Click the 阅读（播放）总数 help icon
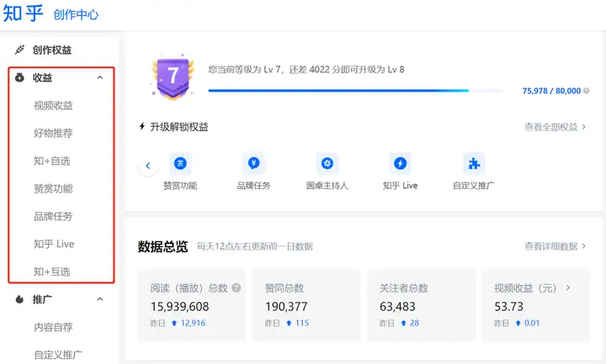 point(237,288)
